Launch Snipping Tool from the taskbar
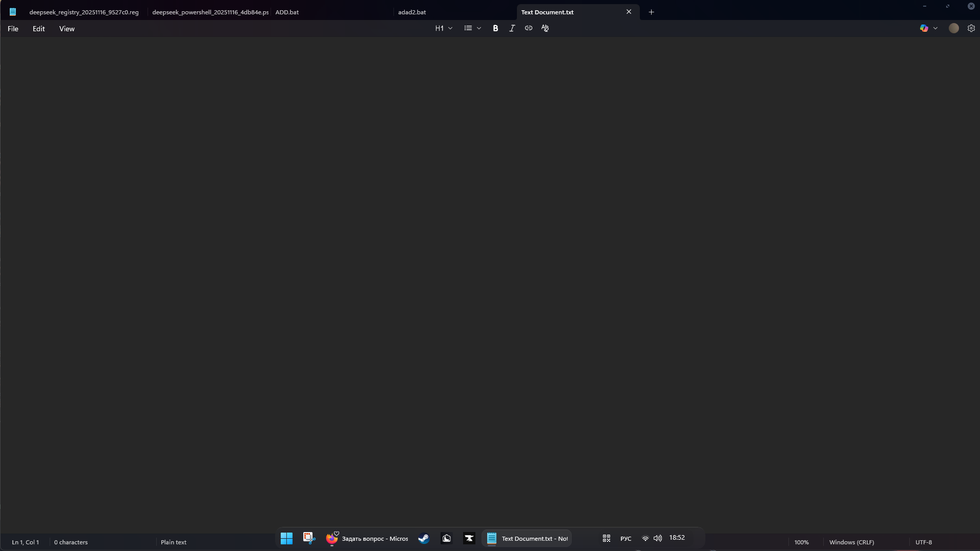Image resolution: width=980 pixels, height=551 pixels. click(x=309, y=538)
